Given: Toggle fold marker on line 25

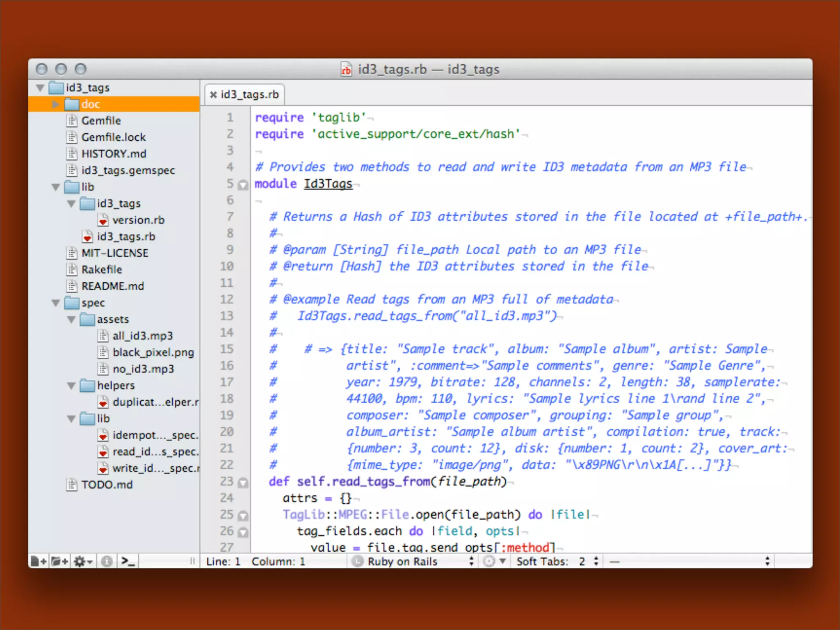Looking at the screenshot, I should point(243,516).
